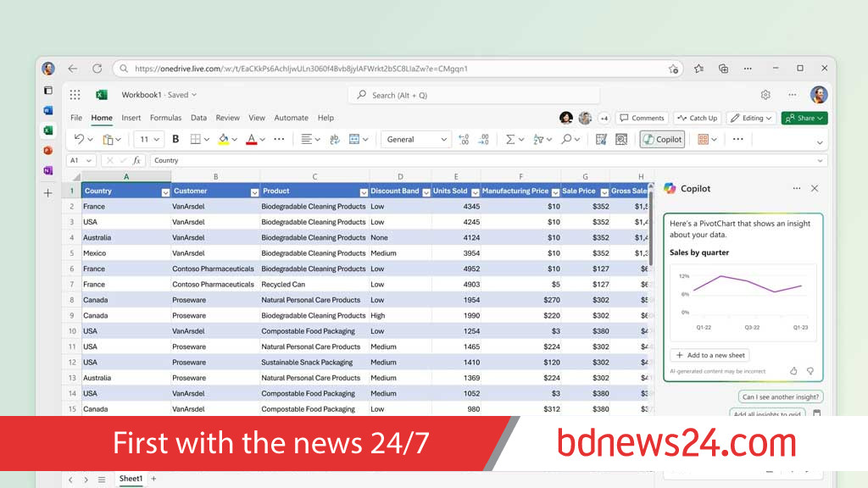The width and height of the screenshot is (868, 488).
Task: Switch to the Review tab
Action: pyautogui.click(x=227, y=118)
